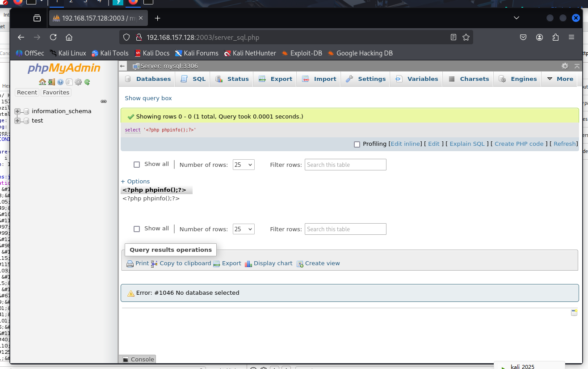Open Firefox hamburger menu
Viewport: 588px width, 369px height.
[571, 37]
